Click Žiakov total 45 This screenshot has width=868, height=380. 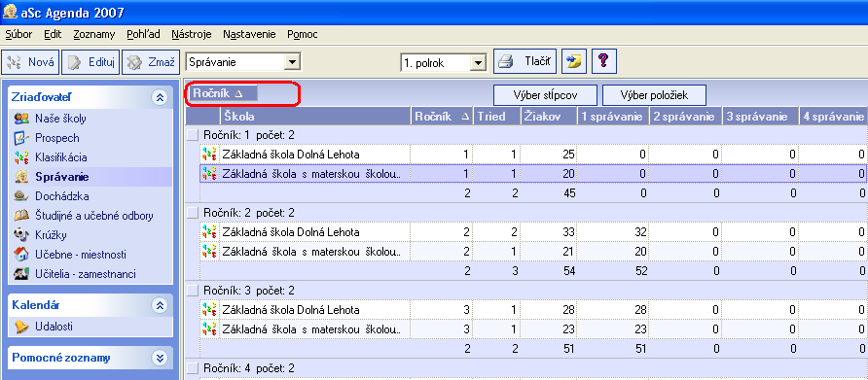(x=568, y=193)
